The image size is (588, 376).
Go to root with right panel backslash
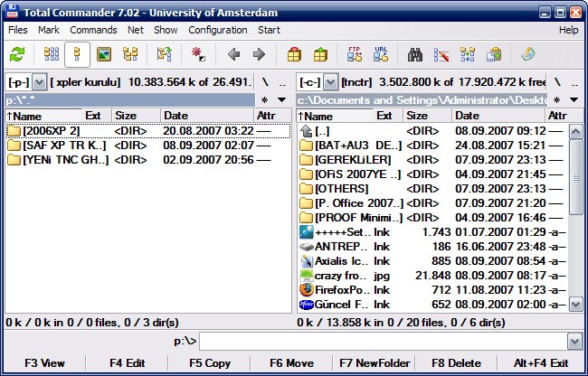[557, 82]
